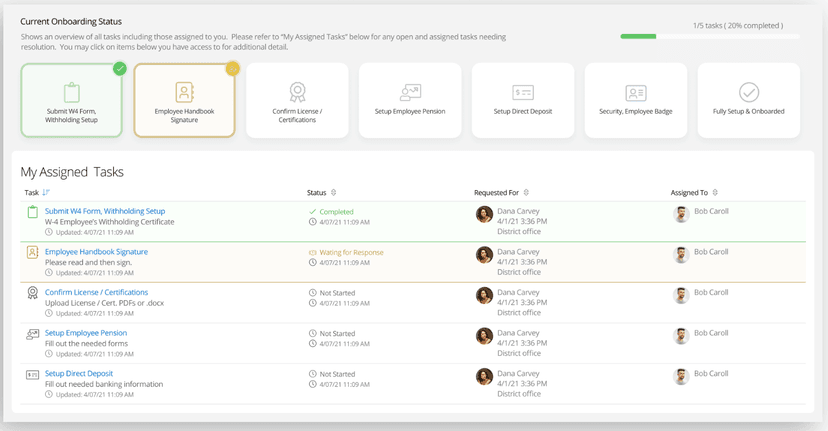
Task: Click Waiting for Response status
Action: coord(351,252)
